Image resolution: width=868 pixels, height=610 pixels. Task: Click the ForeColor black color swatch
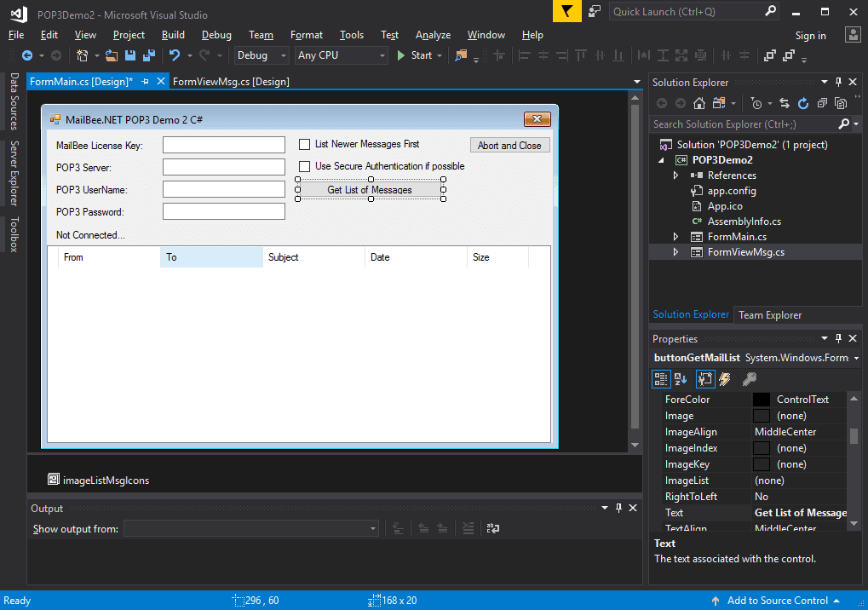(762, 400)
